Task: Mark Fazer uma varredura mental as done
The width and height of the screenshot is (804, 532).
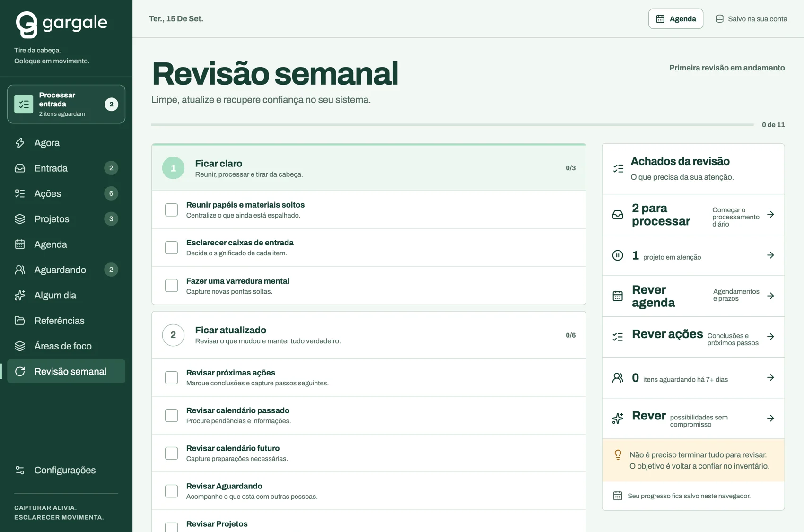Action: (171, 286)
